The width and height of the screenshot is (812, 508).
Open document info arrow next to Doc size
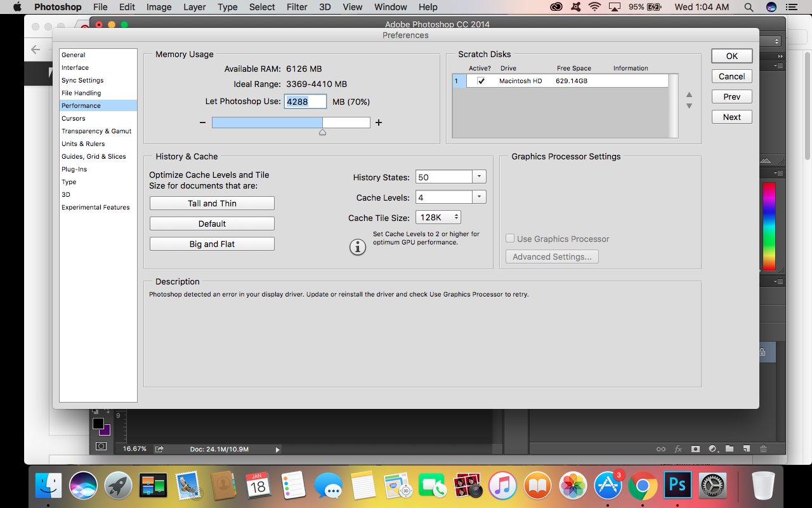pyautogui.click(x=277, y=449)
